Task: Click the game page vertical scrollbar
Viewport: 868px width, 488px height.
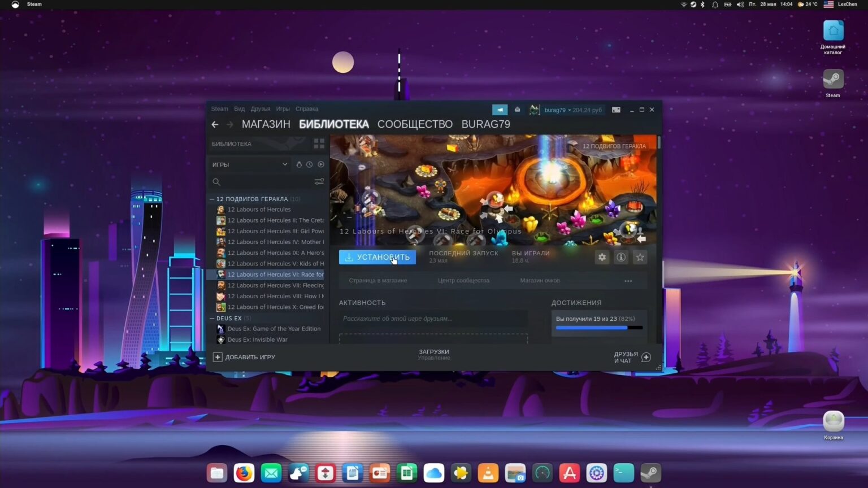Action: [x=659, y=142]
